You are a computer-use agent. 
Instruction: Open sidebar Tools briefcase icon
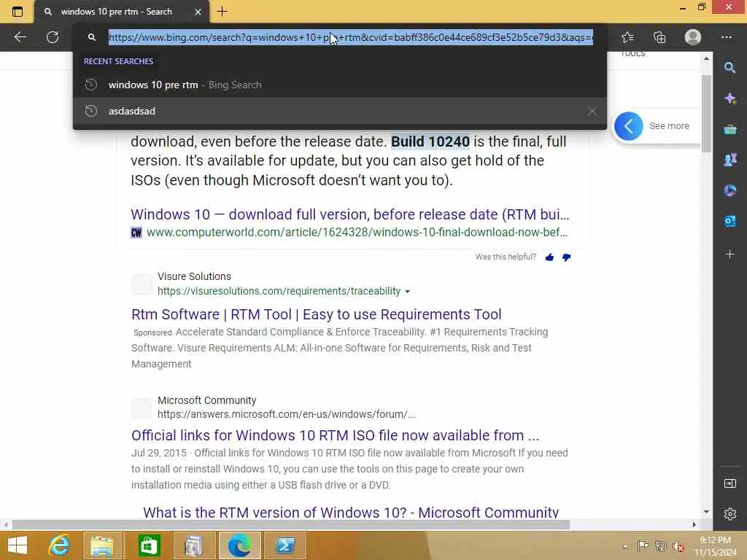tap(729, 129)
